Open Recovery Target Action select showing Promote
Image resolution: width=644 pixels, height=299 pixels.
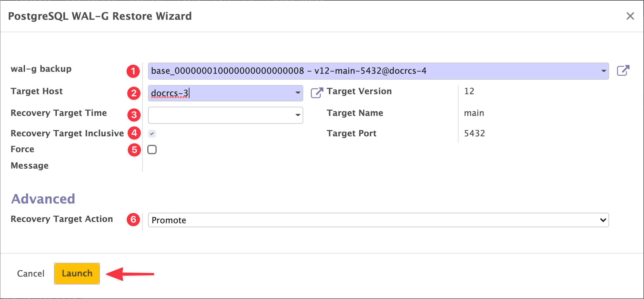point(378,220)
